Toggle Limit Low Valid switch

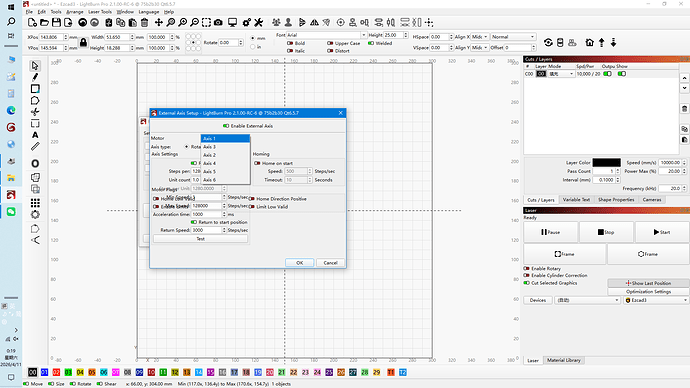coord(252,207)
